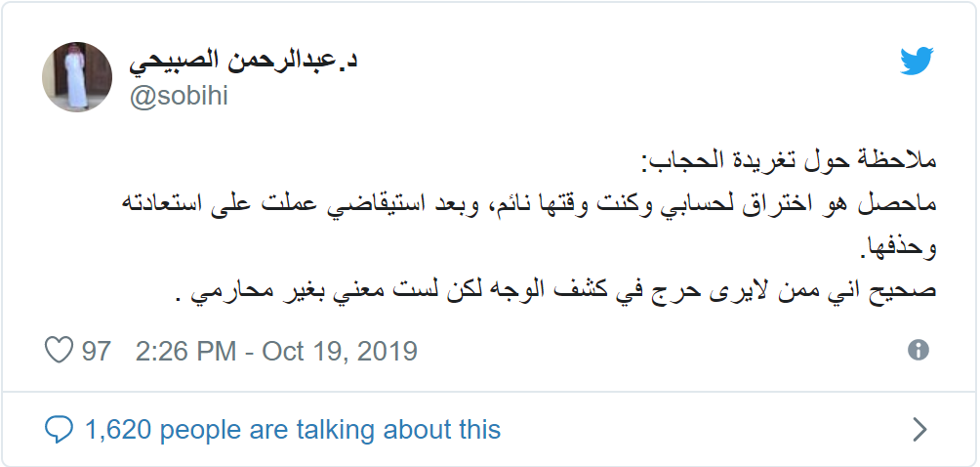Open the '1,620 people are talking about this' link
The height and width of the screenshot is (467, 980).
point(293,430)
